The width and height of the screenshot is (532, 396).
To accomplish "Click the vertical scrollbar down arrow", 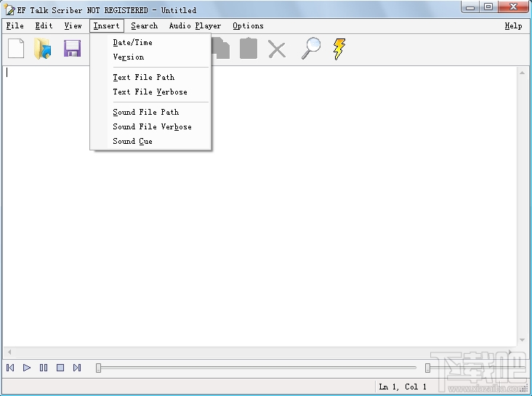I will pos(522,340).
